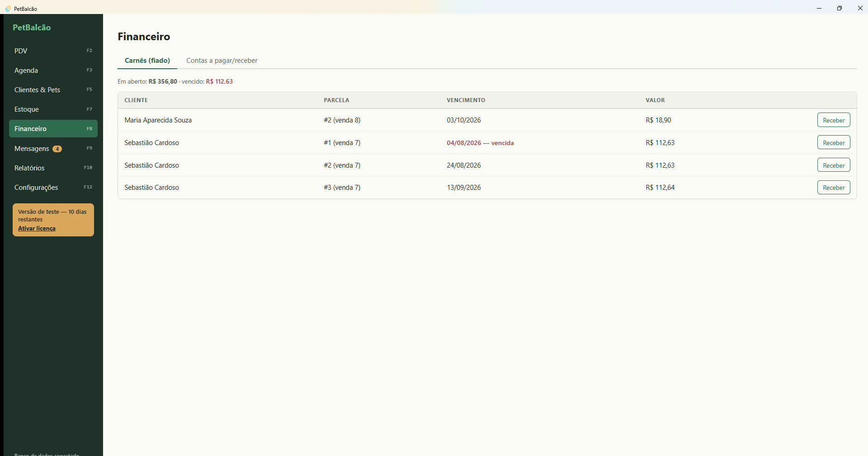Click Receber for parcela #1 (venda 7)

834,142
